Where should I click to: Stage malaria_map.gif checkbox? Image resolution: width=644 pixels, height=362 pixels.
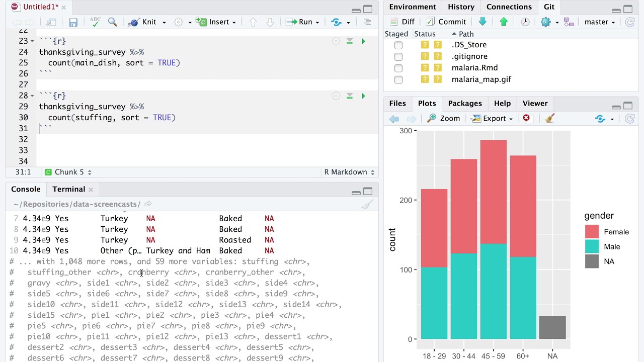[x=398, y=79]
